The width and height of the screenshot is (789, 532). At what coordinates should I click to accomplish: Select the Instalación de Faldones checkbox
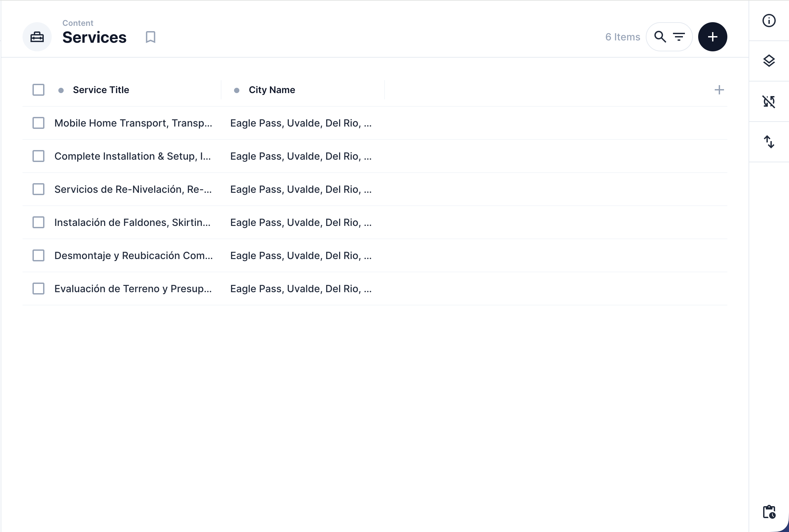point(38,223)
